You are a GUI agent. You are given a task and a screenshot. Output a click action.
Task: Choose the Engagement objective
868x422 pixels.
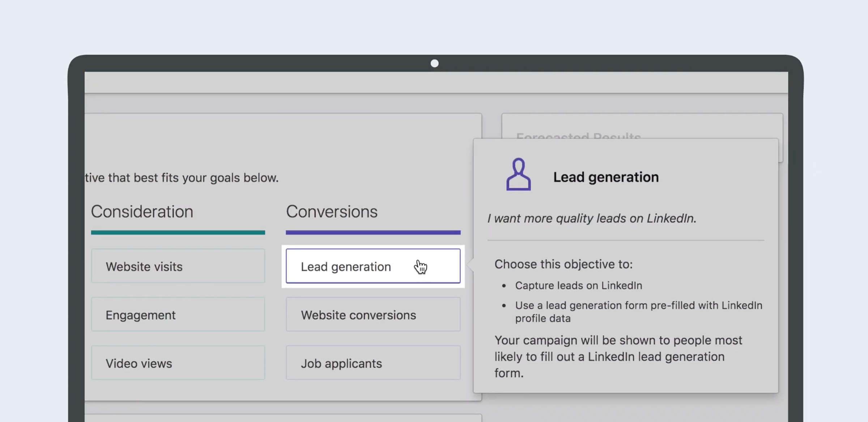(x=178, y=315)
